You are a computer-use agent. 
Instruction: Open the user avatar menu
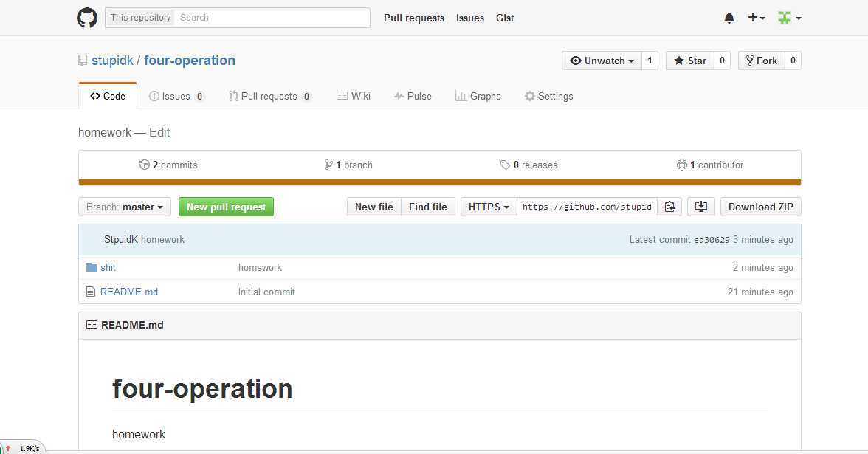(x=790, y=18)
